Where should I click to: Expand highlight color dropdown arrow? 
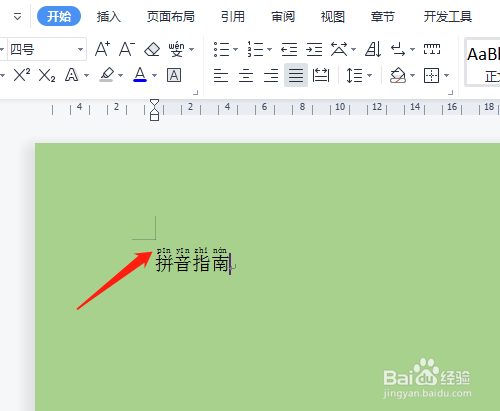coord(121,76)
